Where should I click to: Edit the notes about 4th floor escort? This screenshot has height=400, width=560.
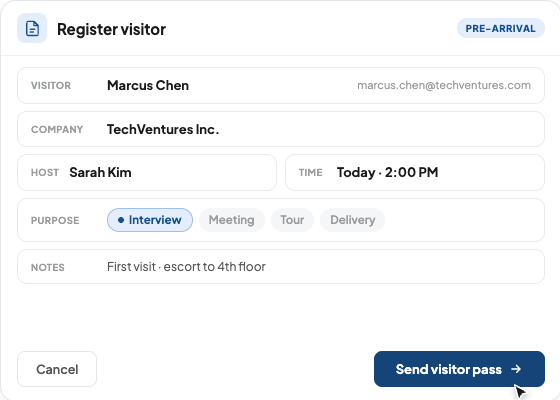tap(281, 267)
